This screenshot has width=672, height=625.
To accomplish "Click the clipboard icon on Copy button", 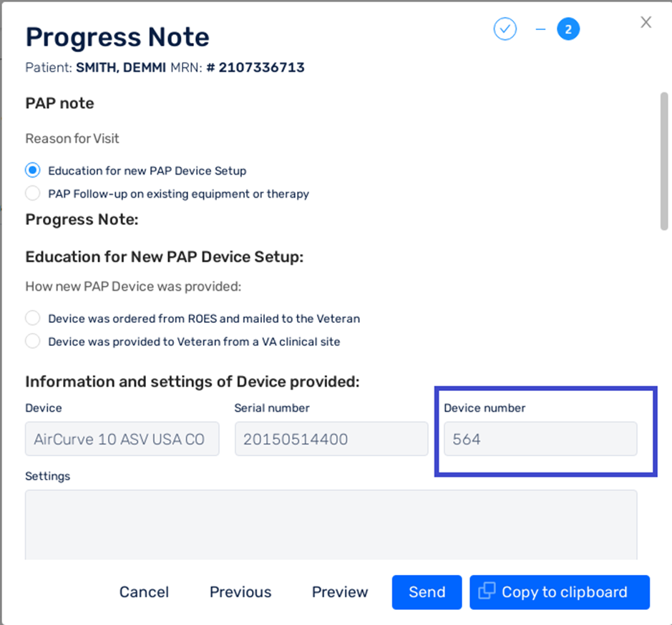I will pyautogui.click(x=487, y=591).
